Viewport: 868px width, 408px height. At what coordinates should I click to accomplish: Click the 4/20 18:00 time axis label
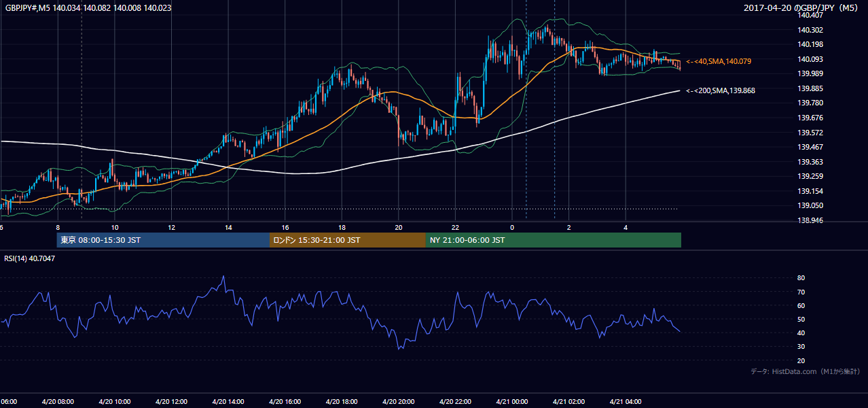click(x=341, y=402)
